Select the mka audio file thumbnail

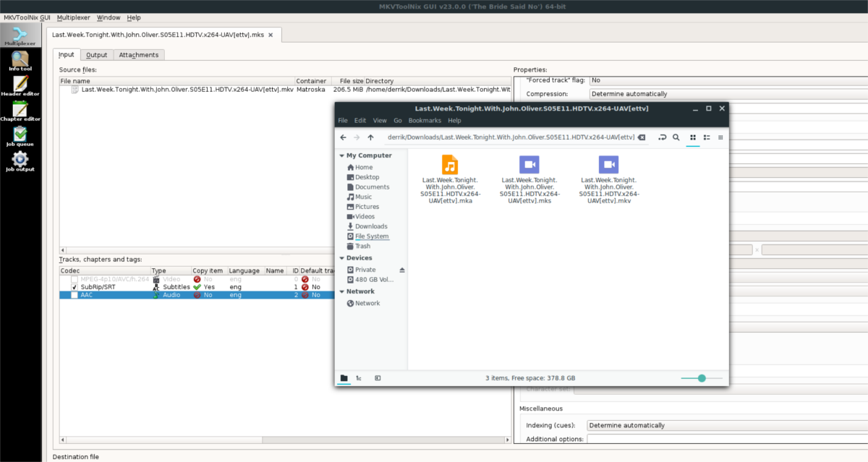pyautogui.click(x=450, y=165)
